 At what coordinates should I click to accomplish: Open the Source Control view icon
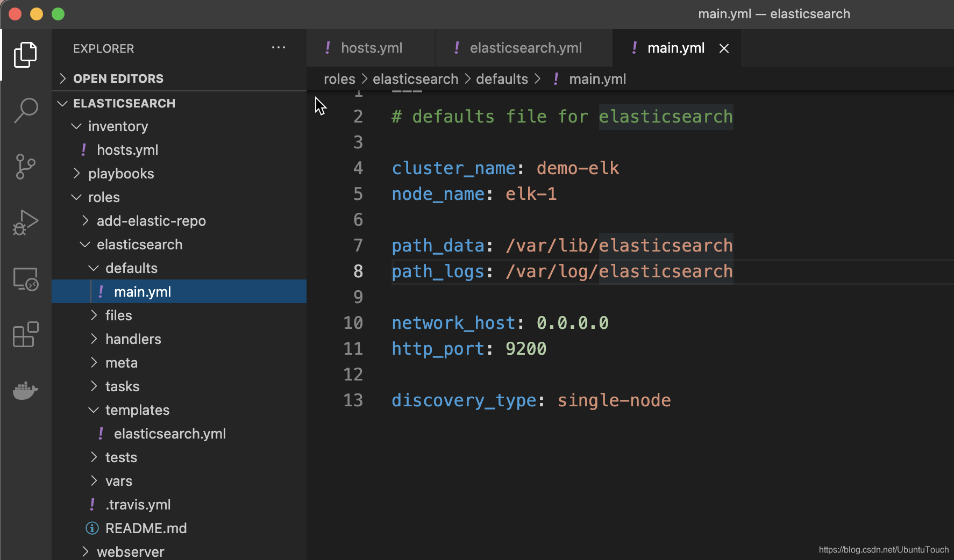point(25,166)
